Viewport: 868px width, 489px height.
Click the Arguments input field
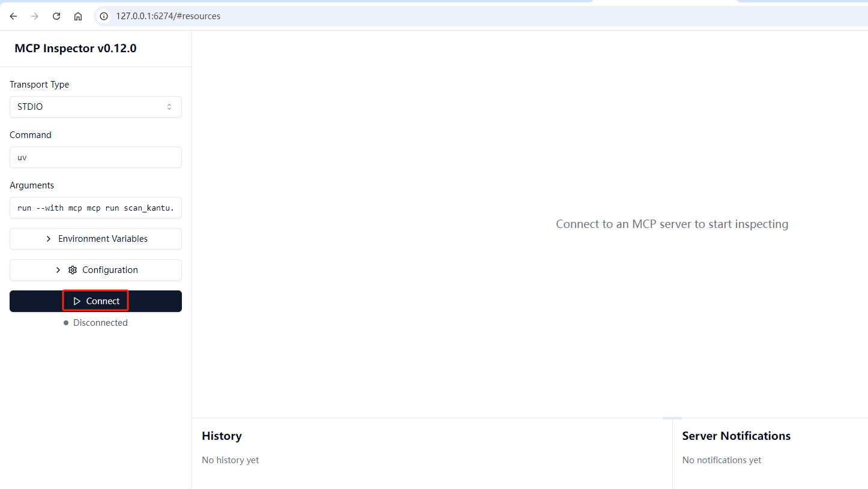tap(95, 208)
